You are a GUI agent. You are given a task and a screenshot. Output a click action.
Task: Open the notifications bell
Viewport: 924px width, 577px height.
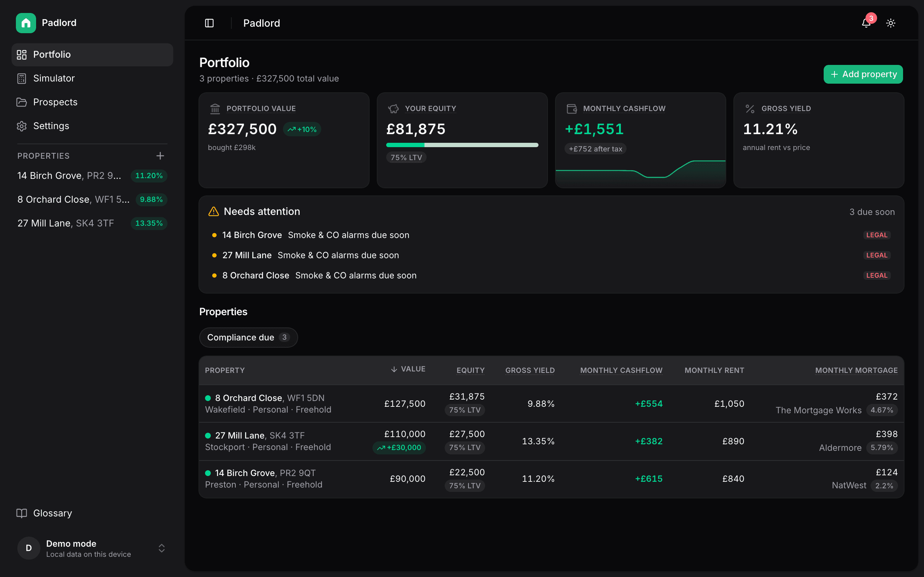866,23
